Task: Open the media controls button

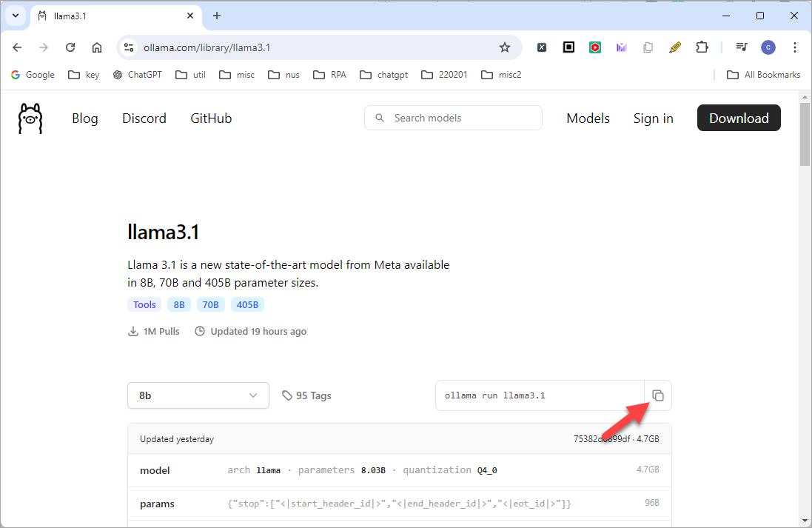Action: (742, 47)
